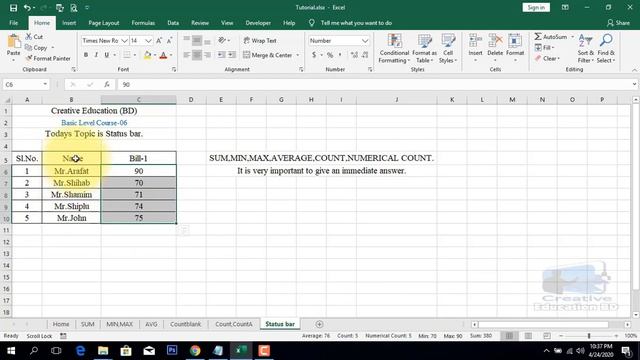640x360 pixels.
Task: Toggle Italic formatting
Action: (x=96, y=55)
